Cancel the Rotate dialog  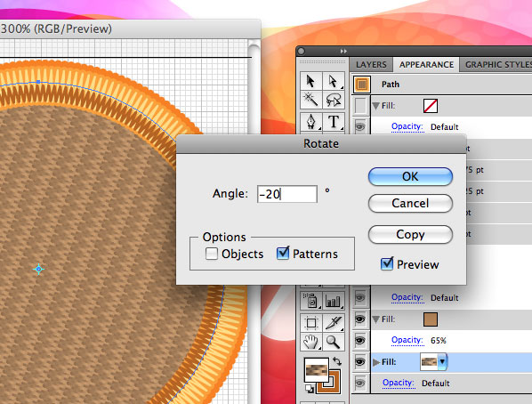coord(410,203)
